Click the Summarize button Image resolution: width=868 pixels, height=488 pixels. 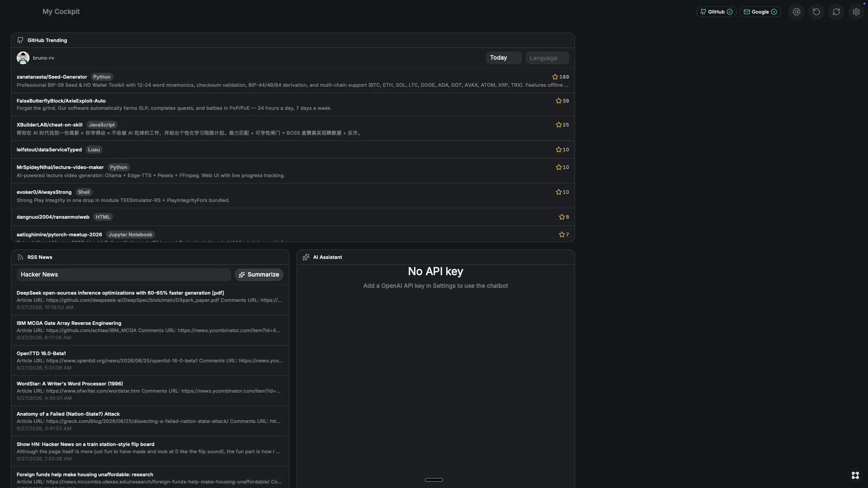259,275
